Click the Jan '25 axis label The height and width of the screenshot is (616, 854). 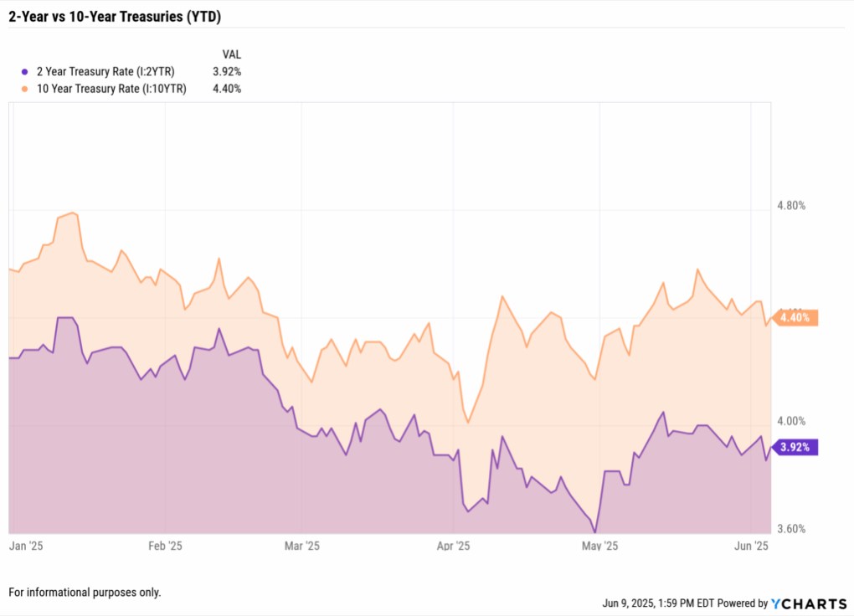tap(26, 546)
